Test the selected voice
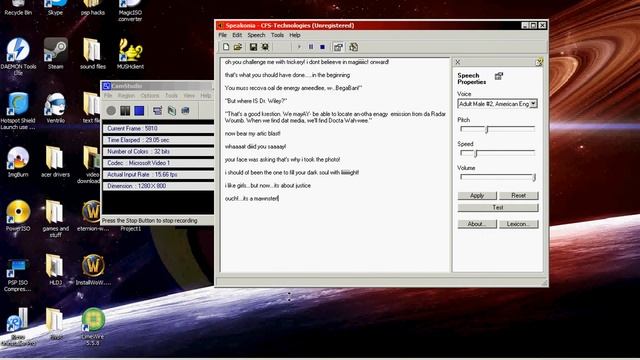The height and width of the screenshot is (360, 640). (x=498, y=207)
